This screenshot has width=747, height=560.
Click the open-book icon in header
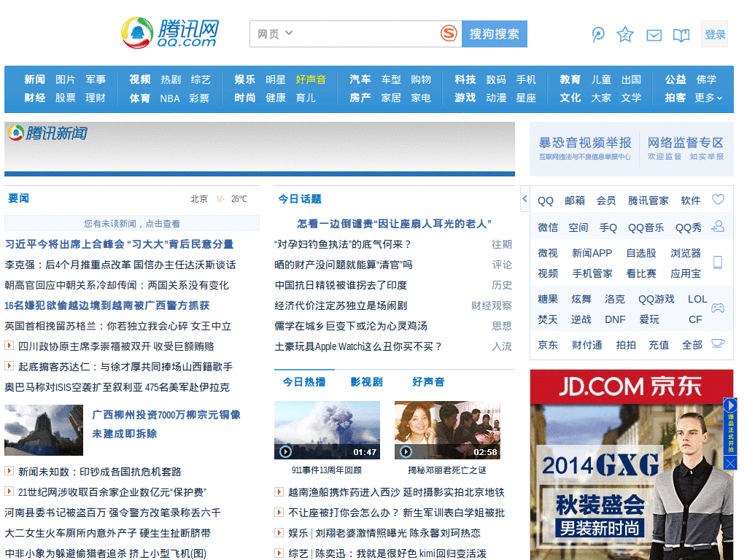(681, 35)
